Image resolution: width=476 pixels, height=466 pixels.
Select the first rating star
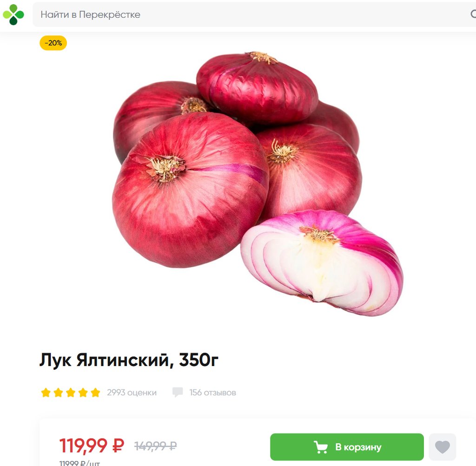46,393
